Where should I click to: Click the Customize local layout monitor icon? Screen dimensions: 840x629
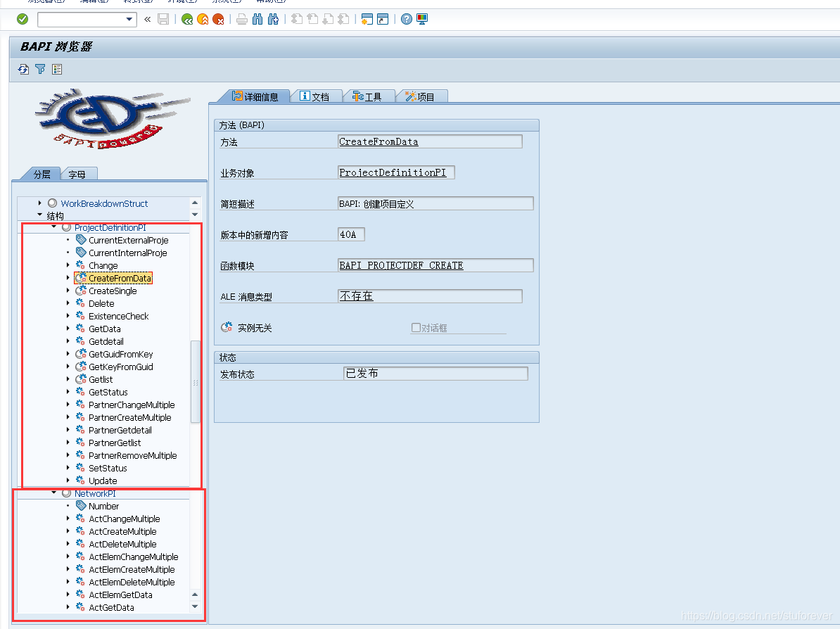tap(422, 19)
